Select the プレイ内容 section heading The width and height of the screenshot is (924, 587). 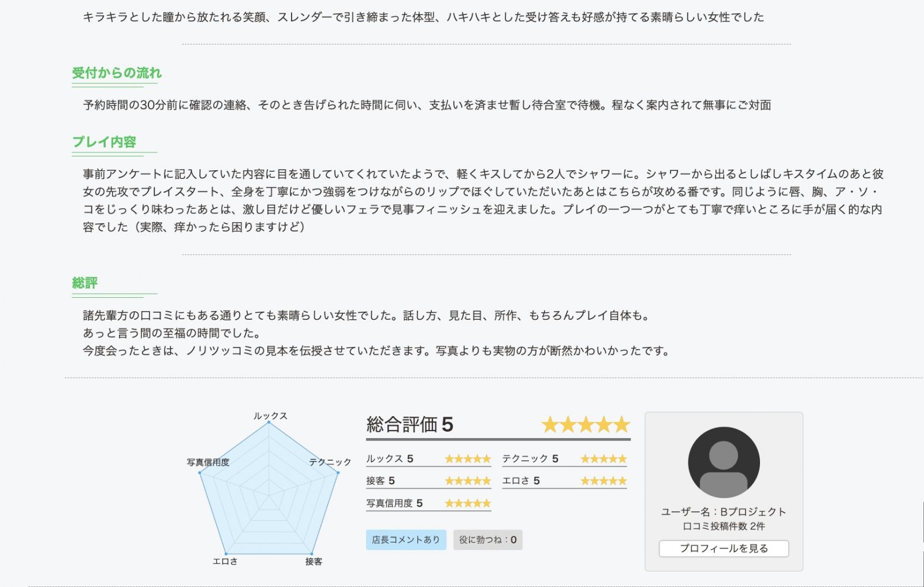pos(104,142)
